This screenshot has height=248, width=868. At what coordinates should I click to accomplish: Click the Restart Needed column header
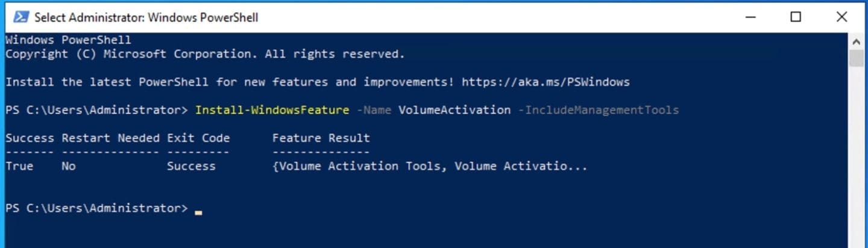pyautogui.click(x=110, y=138)
